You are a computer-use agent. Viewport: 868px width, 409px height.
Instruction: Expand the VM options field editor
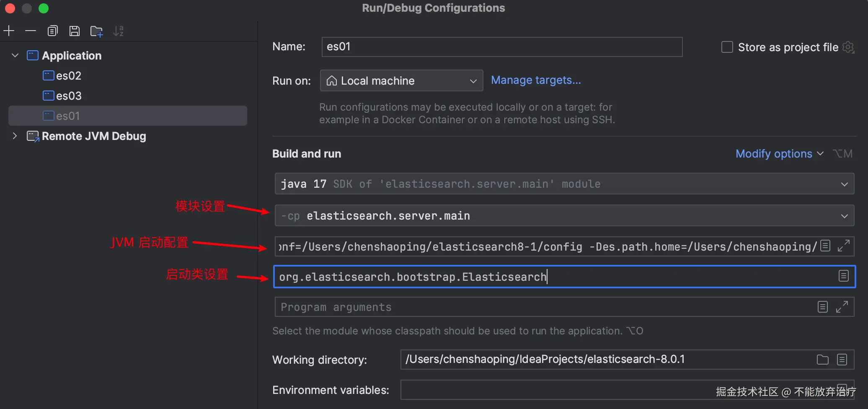[x=843, y=246]
